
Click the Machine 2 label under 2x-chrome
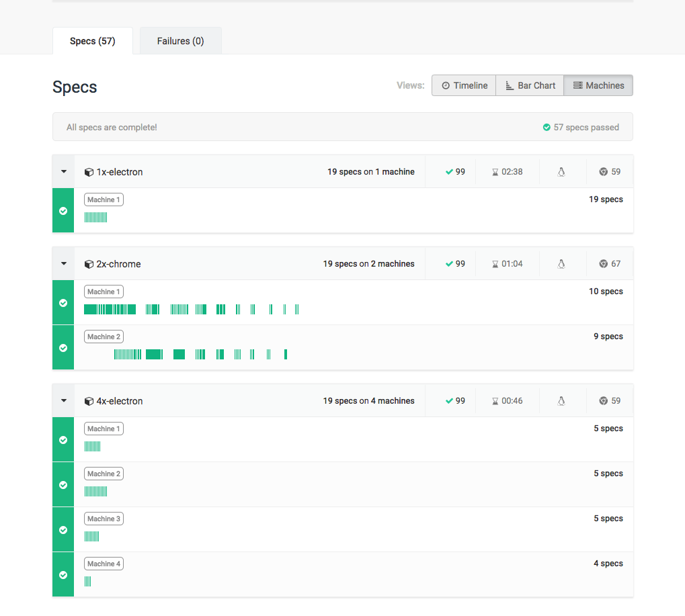click(x=104, y=336)
